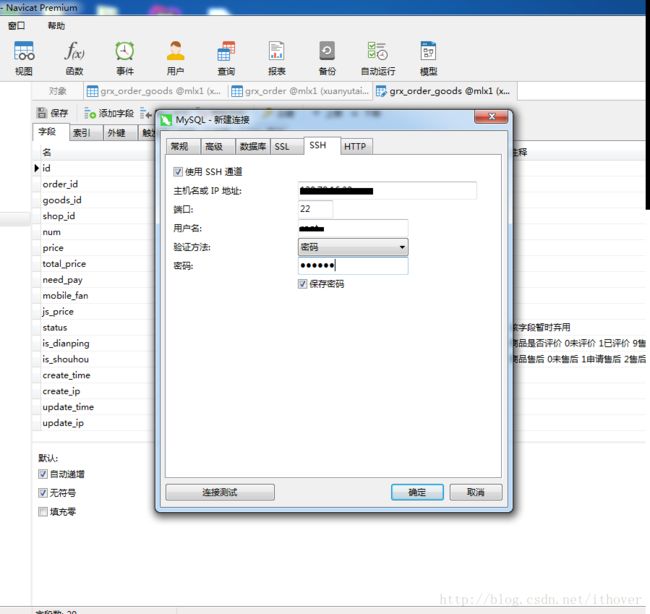Select the num field row
The width and height of the screenshot is (650, 614).
point(94,232)
